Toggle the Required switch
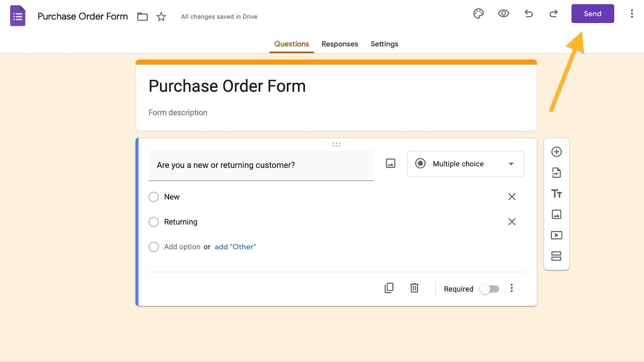The height and width of the screenshot is (362, 644). click(489, 289)
